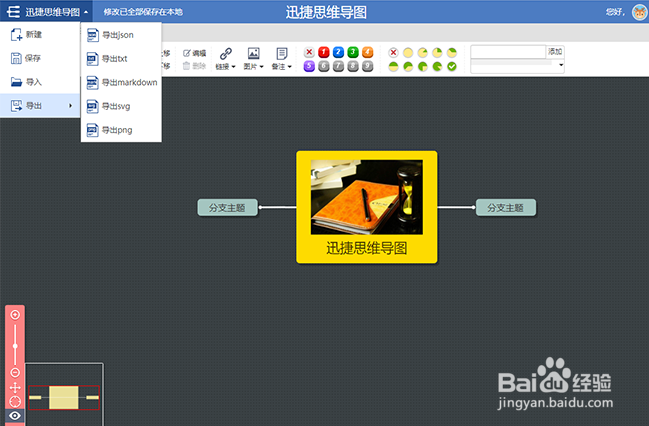This screenshot has width=649, height=426.
Task: Set priority 9 gray badge
Action: click(368, 66)
